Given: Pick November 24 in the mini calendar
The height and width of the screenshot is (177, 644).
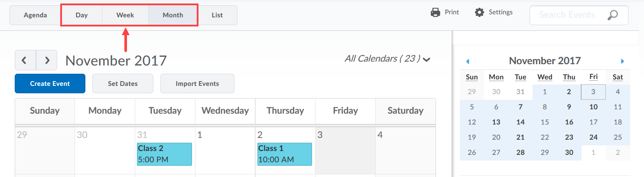Looking at the screenshot, I should click(x=593, y=137).
